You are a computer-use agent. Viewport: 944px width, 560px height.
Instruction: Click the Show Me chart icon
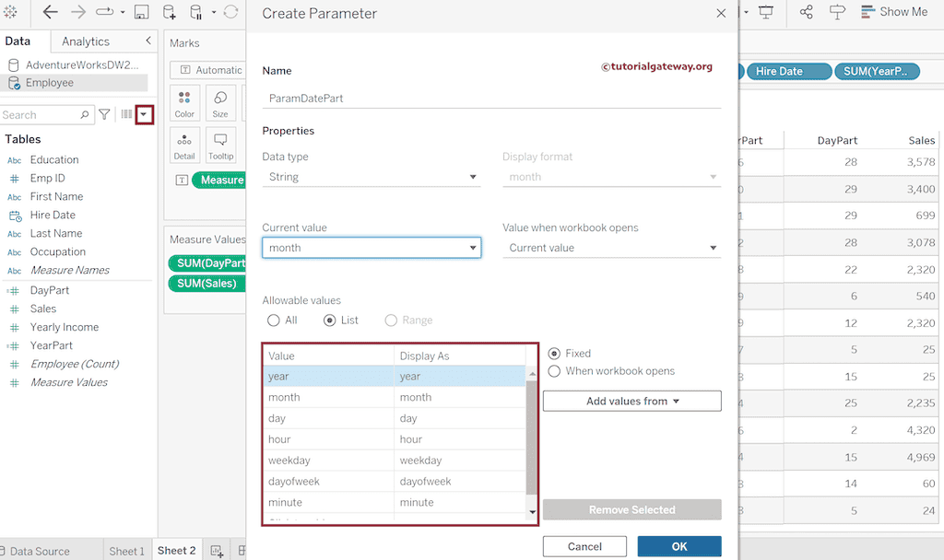pos(867,11)
